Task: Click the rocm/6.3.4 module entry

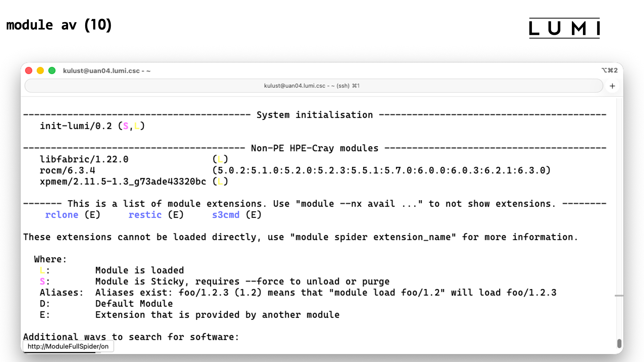Action: [67, 170]
